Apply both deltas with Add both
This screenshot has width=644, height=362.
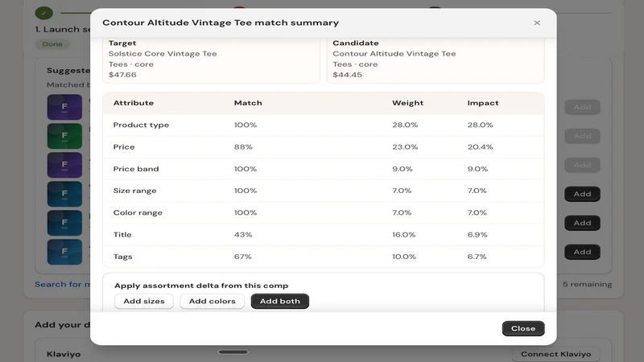tap(279, 301)
